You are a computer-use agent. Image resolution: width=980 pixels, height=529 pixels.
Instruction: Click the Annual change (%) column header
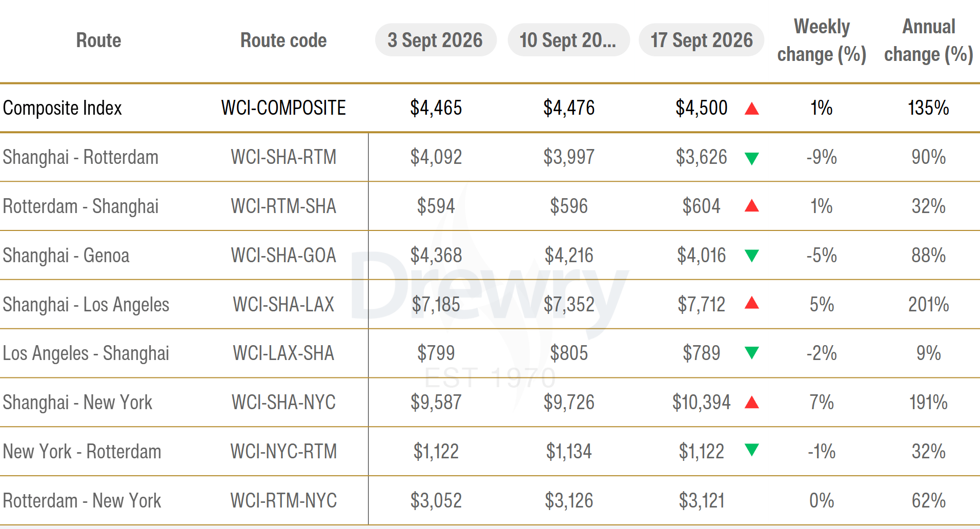coord(928,40)
